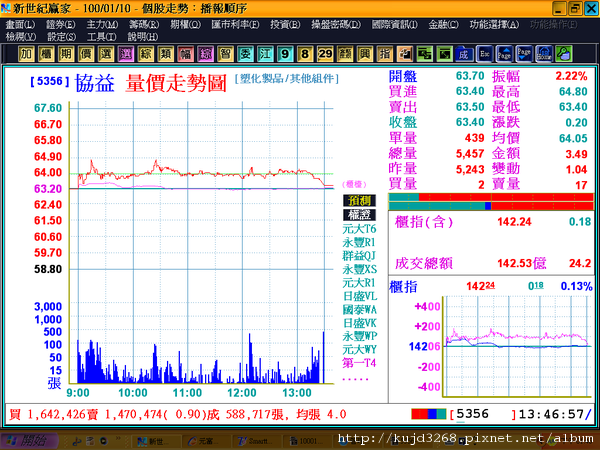Select warrant 第一T4

359,363
